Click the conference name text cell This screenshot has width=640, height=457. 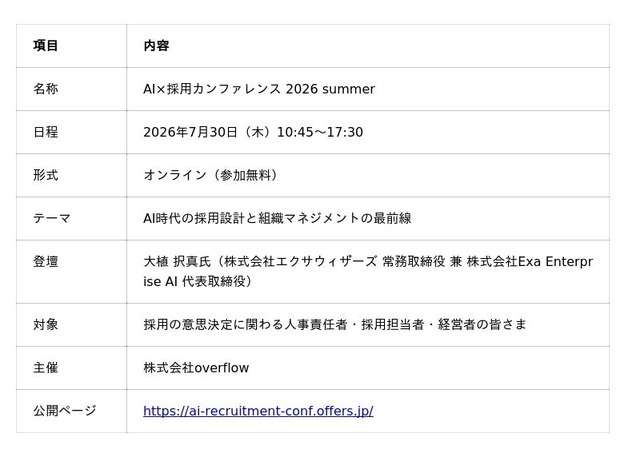[259, 89]
